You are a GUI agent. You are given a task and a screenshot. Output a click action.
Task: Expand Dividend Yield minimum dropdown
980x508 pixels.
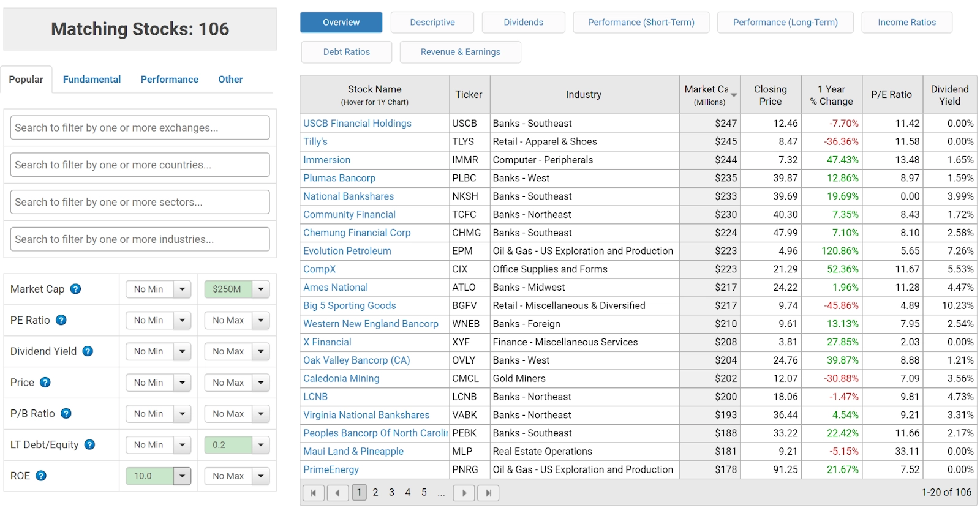pos(182,351)
